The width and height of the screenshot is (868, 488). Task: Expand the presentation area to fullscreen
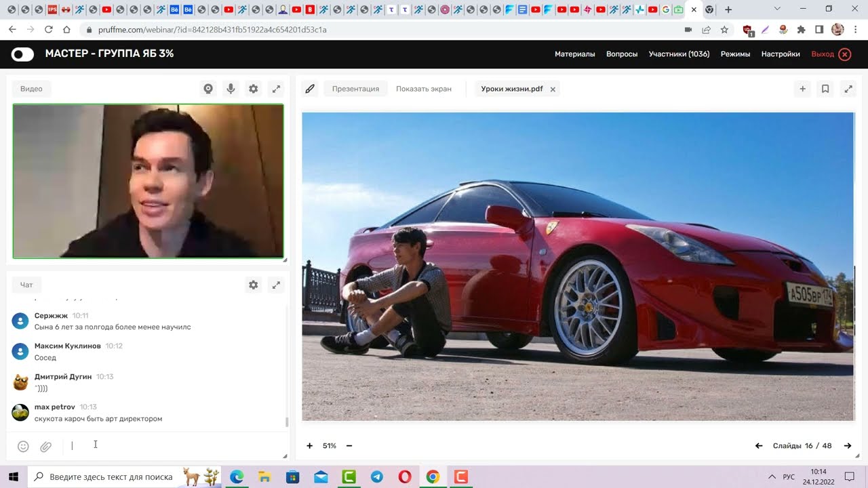(x=848, y=89)
